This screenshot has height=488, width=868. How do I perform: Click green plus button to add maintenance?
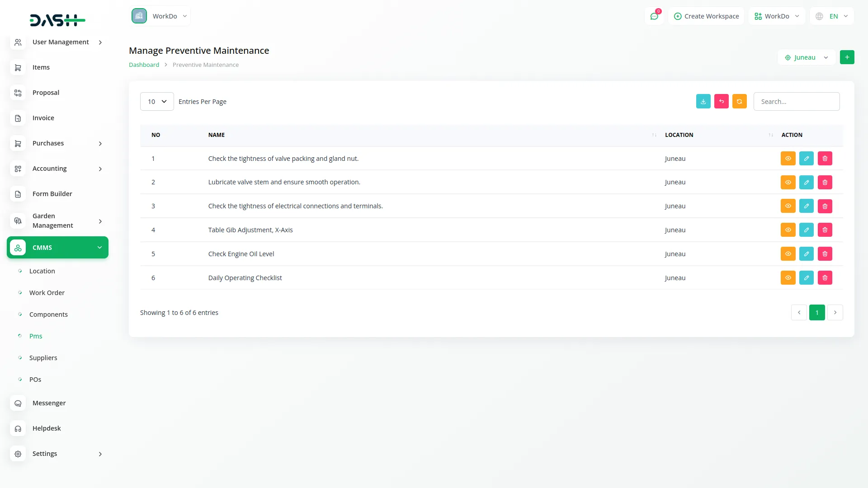tap(847, 57)
